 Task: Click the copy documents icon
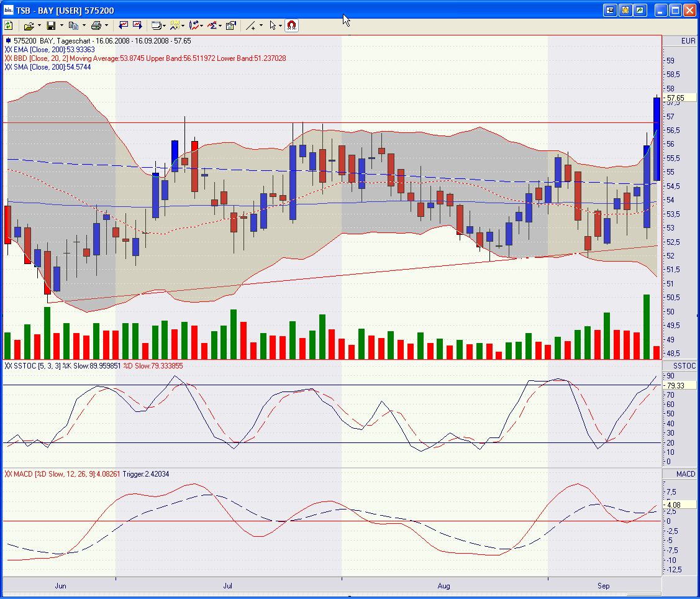point(73,25)
